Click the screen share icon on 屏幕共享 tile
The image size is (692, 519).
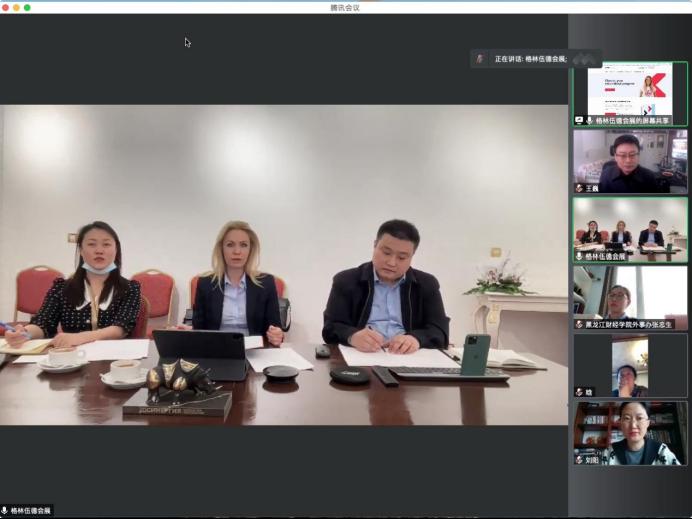coord(579,120)
